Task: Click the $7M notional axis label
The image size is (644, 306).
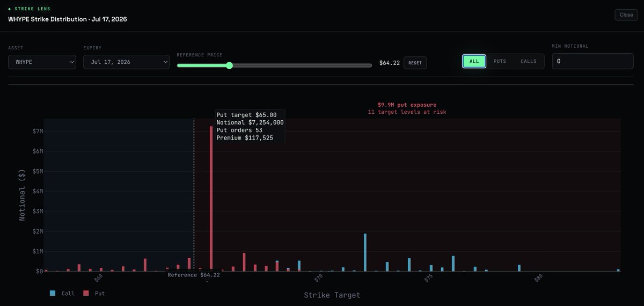Action: click(38, 132)
